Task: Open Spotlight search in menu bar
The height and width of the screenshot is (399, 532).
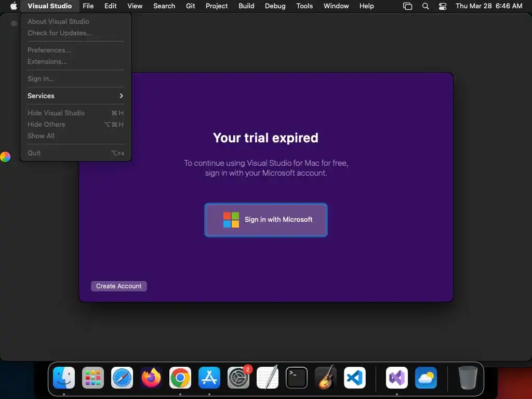Action: (425, 6)
